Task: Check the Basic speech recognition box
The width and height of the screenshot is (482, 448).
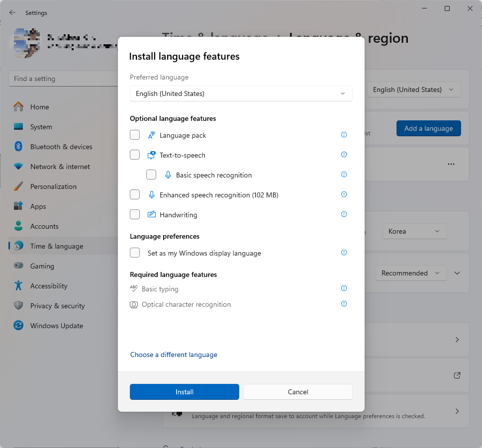Action: pos(151,175)
